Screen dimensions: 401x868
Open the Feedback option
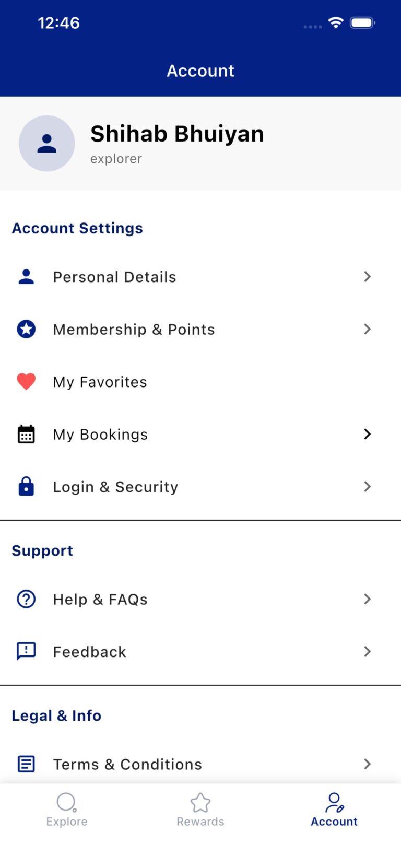tap(90, 652)
